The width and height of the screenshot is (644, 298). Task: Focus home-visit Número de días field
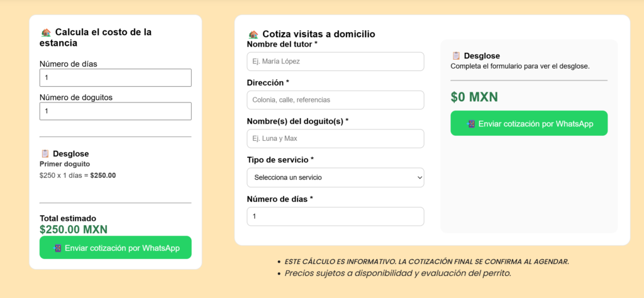(x=335, y=216)
